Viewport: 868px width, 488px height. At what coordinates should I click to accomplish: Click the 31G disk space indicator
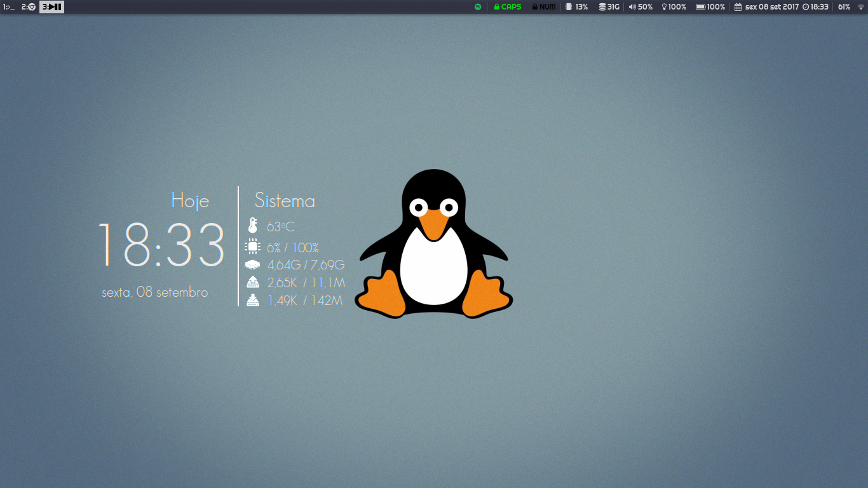tap(609, 7)
